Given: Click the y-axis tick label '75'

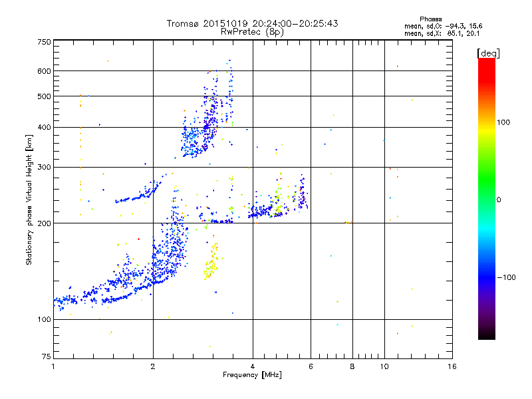Looking at the screenshot, I should (47, 356).
